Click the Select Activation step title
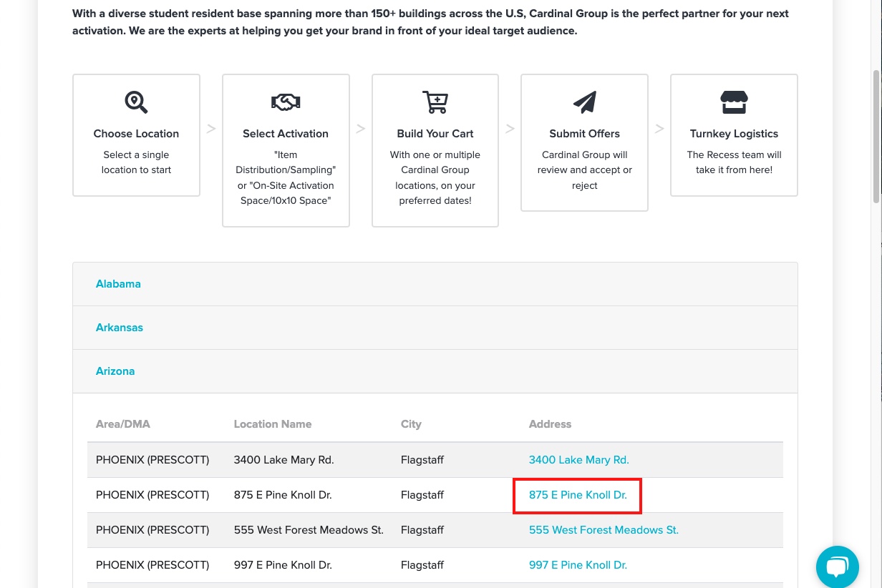This screenshot has width=882, height=588. 286,134
